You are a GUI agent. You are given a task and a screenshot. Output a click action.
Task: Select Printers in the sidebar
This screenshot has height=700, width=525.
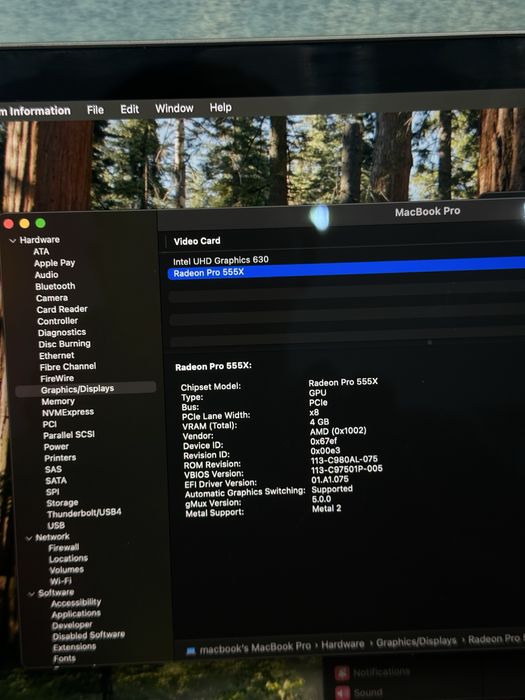[x=60, y=458]
